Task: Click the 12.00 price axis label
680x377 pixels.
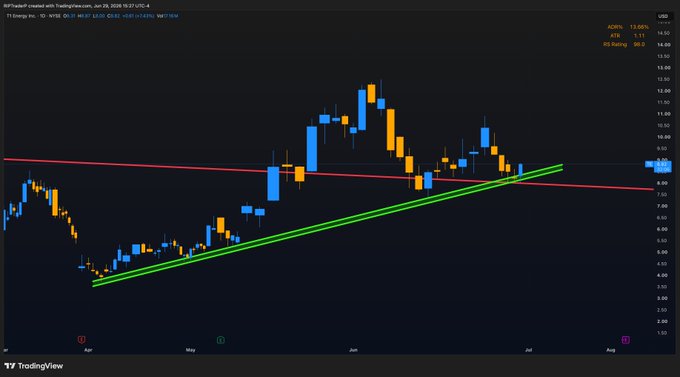Action: [664, 91]
